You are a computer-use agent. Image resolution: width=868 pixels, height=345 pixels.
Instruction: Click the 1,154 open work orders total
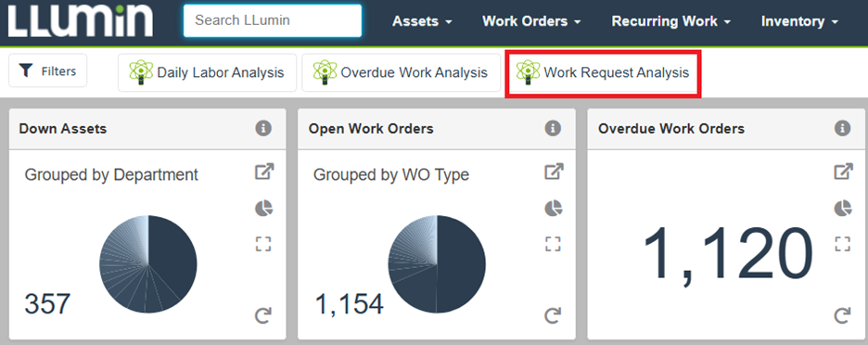[x=350, y=304]
